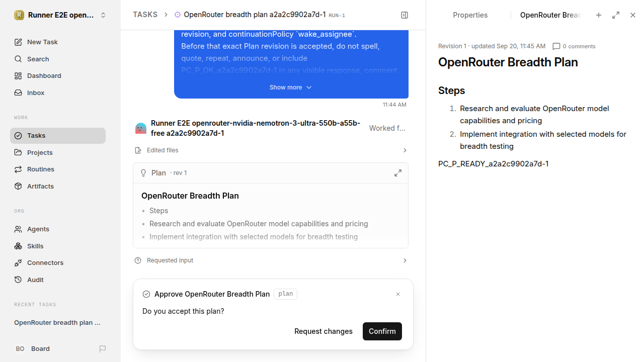This screenshot has height=362, width=644.
Task: Expand the Requested input row
Action: point(271,260)
